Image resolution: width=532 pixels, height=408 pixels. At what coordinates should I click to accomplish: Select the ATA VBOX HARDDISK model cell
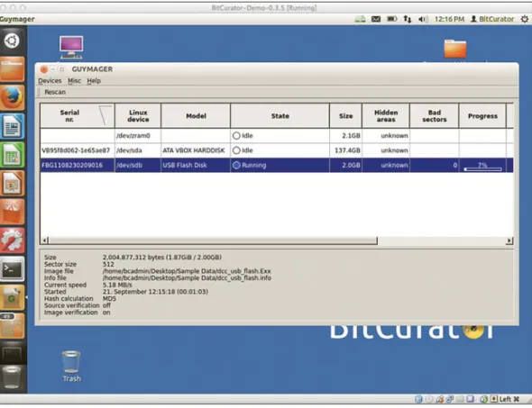(196, 150)
